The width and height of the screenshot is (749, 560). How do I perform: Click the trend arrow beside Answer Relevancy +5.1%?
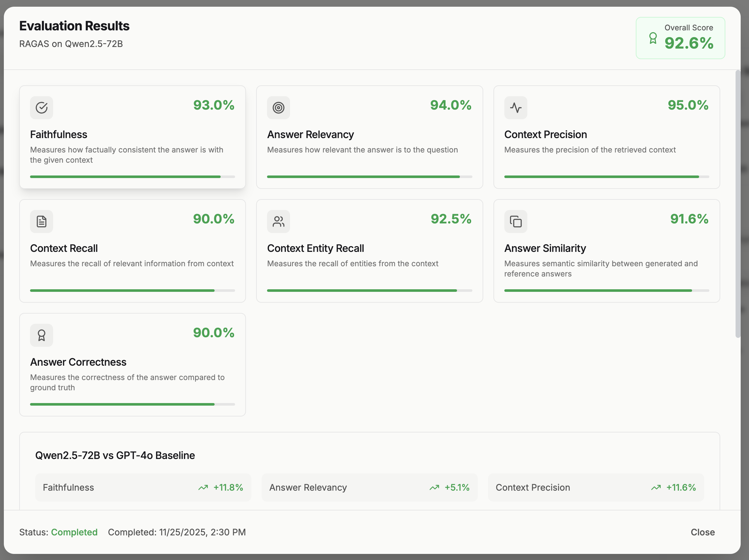click(434, 487)
